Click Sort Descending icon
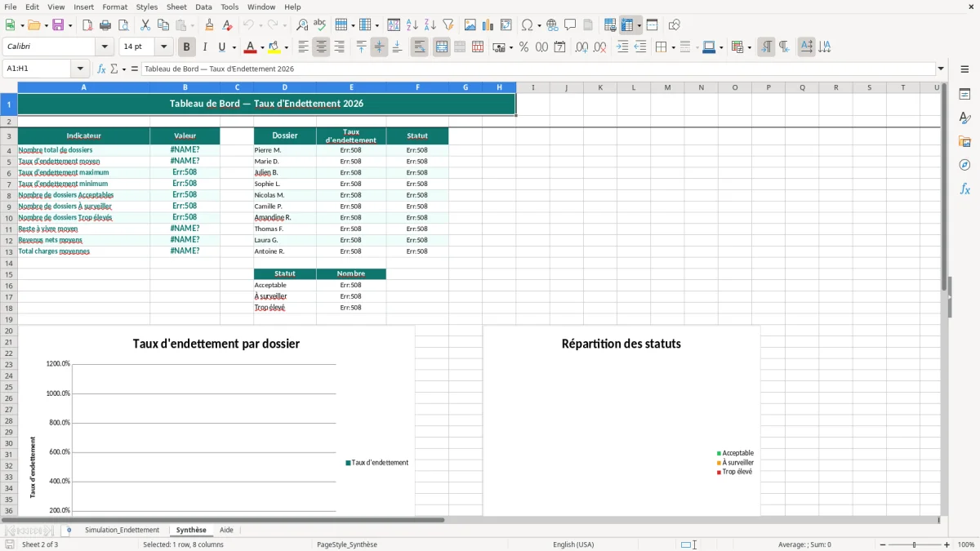Screen dimensions: 980x551 pyautogui.click(x=430, y=25)
